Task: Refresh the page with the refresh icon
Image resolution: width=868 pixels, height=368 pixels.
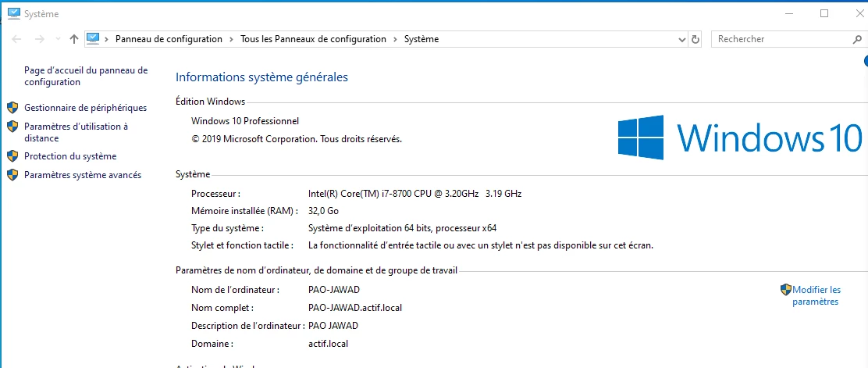Action: click(x=695, y=39)
